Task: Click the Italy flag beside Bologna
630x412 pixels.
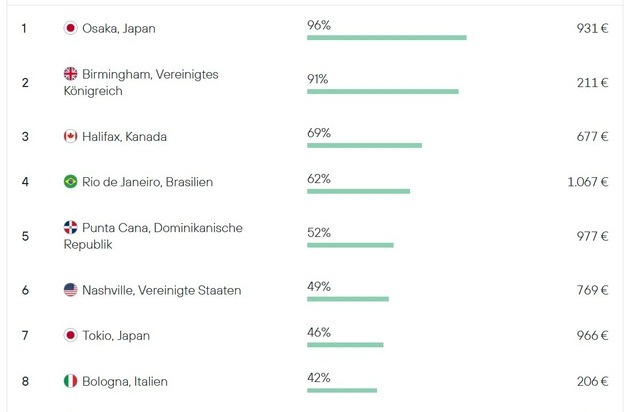Action: 70,381
